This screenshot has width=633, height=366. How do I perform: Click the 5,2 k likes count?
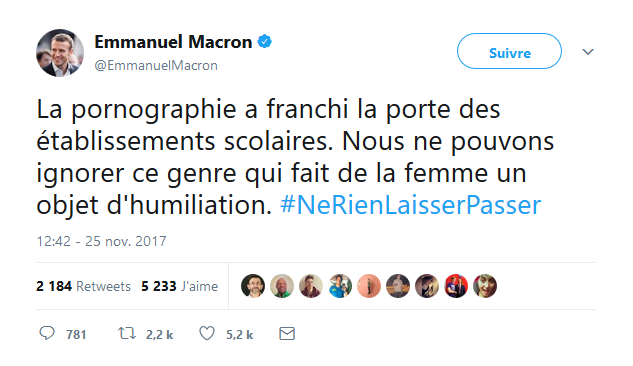[239, 335]
